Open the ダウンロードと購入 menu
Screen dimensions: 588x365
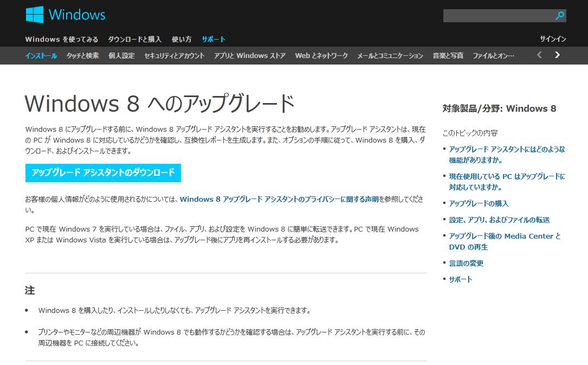[134, 39]
